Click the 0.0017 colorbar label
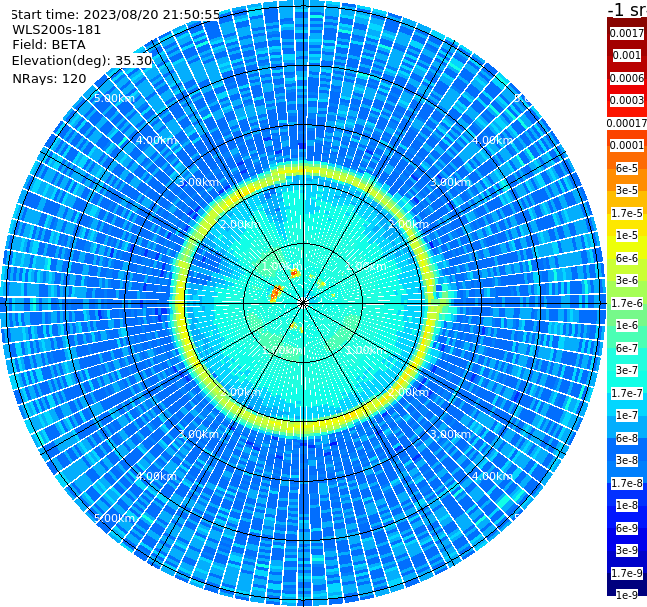 pos(627,33)
